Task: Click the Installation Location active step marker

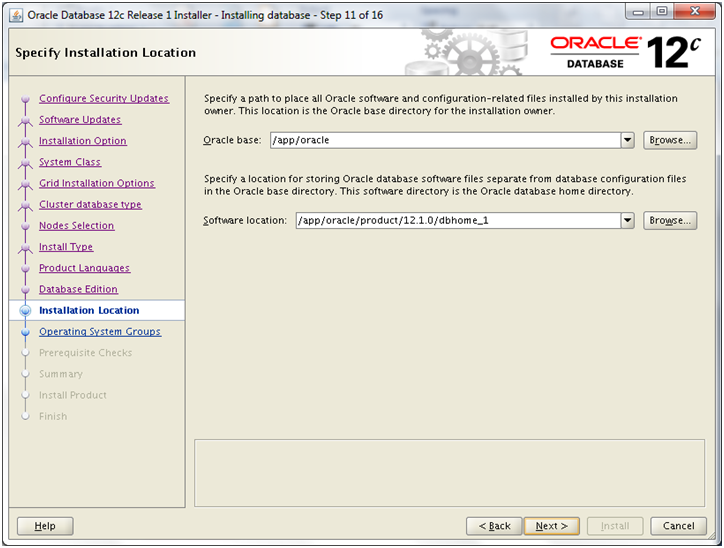Action: [x=25, y=311]
